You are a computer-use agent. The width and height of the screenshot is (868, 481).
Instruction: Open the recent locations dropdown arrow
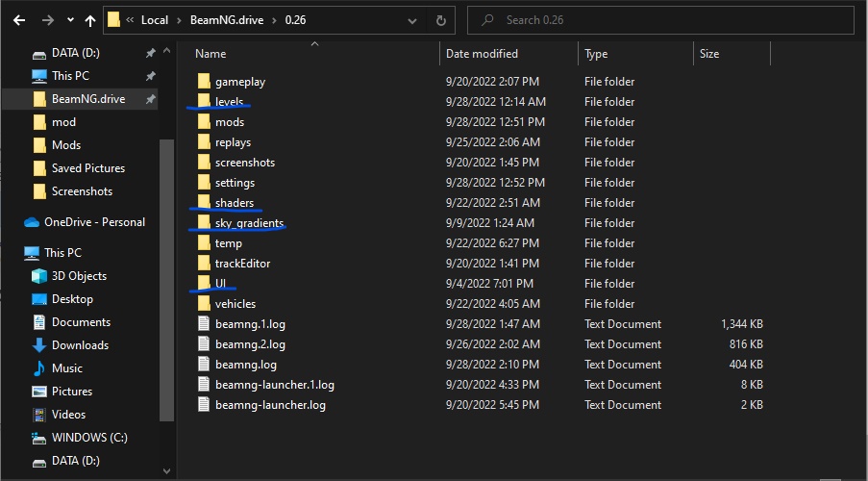(x=70, y=20)
